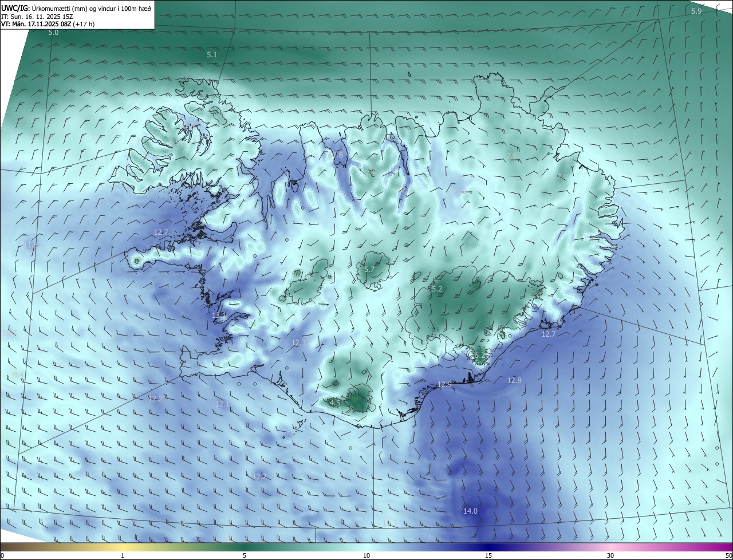733x560 pixels.
Task: Click the 15 tick on the colour scale
Action: (488, 555)
